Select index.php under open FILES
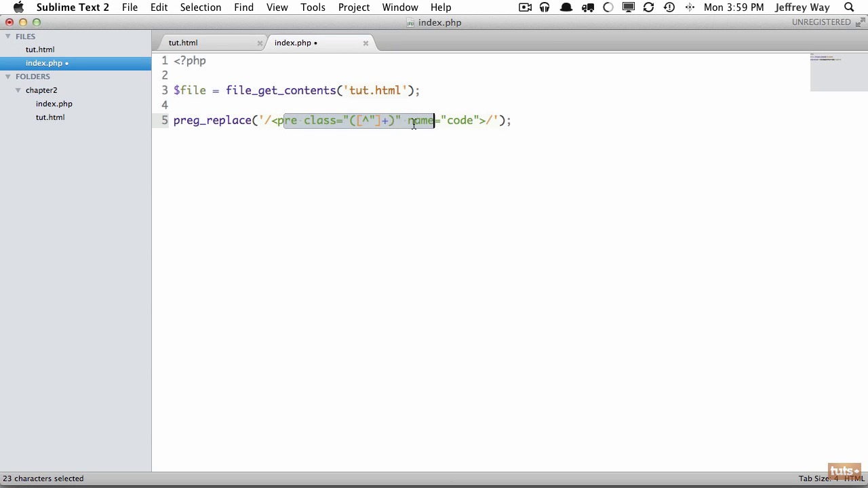The height and width of the screenshot is (488, 868). coord(44,63)
